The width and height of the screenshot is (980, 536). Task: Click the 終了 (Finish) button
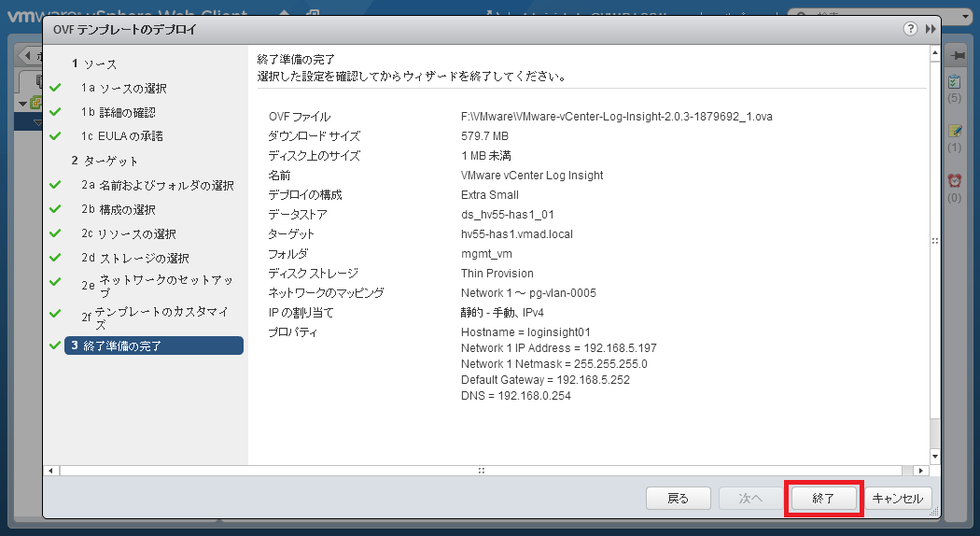(823, 499)
